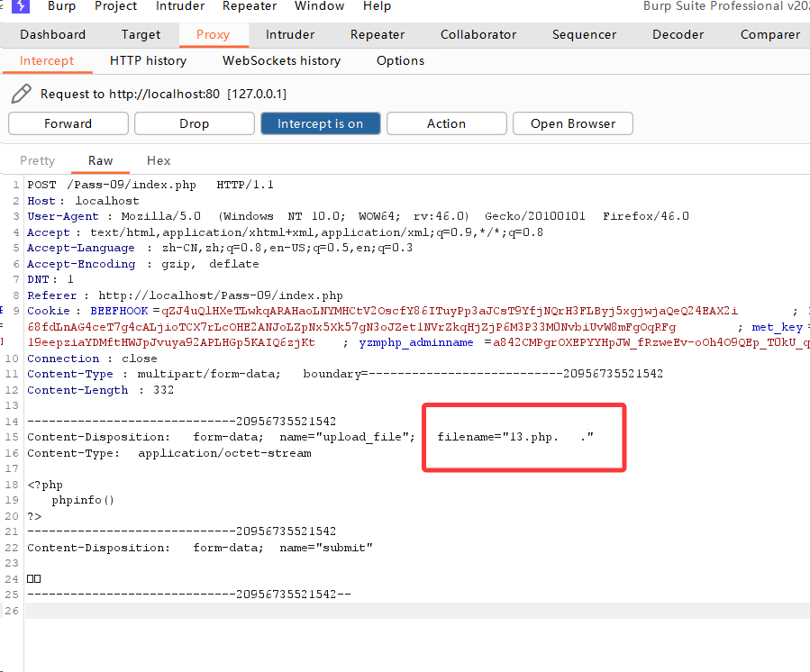Drop the intercepted request

195,123
